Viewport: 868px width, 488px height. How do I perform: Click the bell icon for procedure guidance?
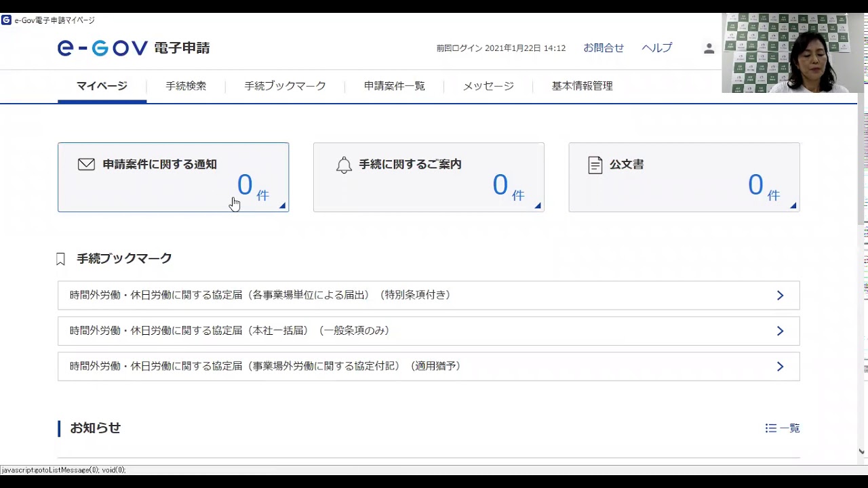[344, 165]
